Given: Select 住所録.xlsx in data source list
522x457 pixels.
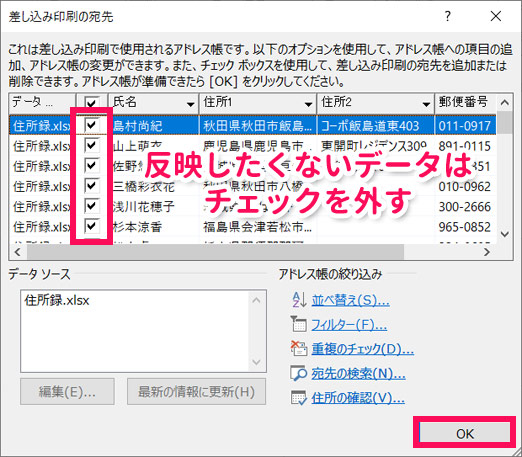Looking at the screenshot, I should point(57,301).
